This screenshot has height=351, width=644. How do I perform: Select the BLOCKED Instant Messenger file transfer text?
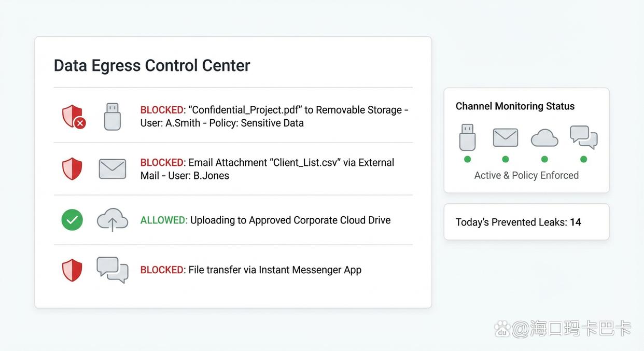pos(251,270)
